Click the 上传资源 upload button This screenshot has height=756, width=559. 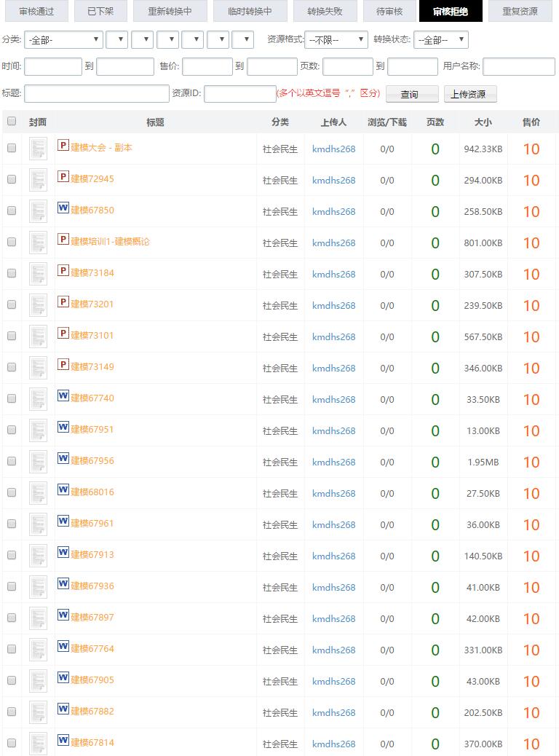point(469,94)
